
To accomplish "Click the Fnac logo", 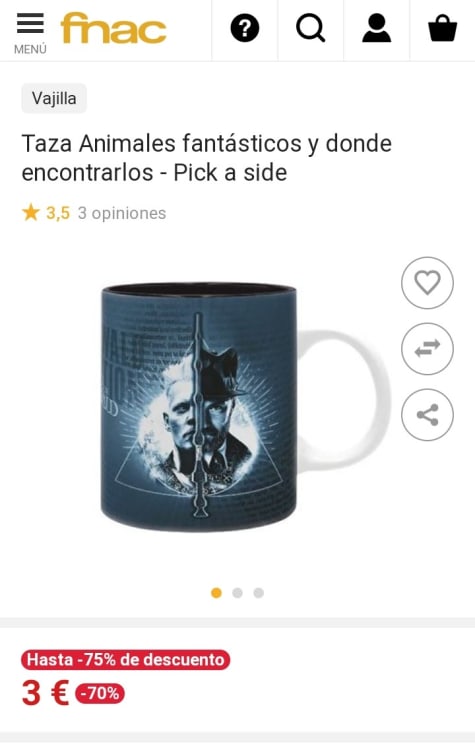I will [x=113, y=28].
